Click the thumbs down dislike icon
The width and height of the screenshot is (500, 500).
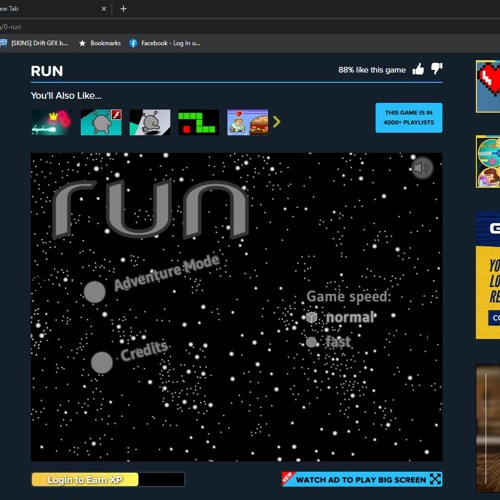click(x=437, y=69)
